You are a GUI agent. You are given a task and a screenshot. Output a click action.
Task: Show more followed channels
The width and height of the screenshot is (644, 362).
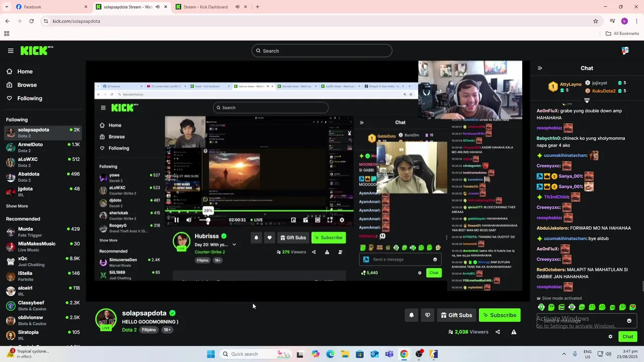pos(17,206)
